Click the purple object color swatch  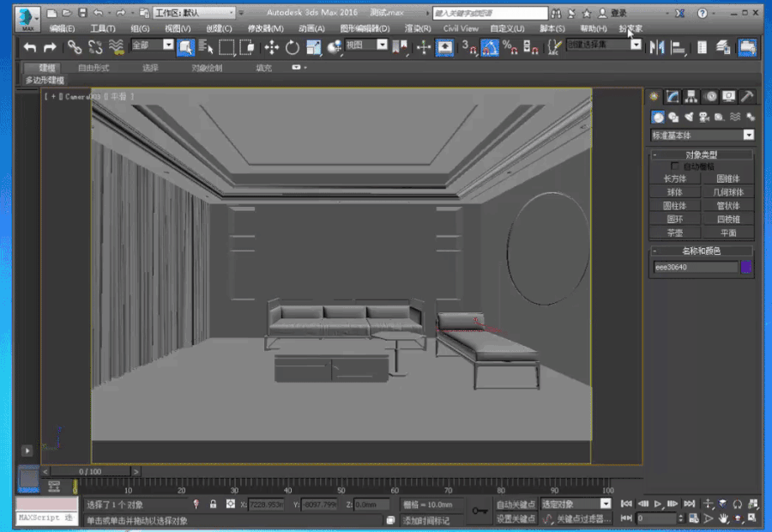point(746,267)
